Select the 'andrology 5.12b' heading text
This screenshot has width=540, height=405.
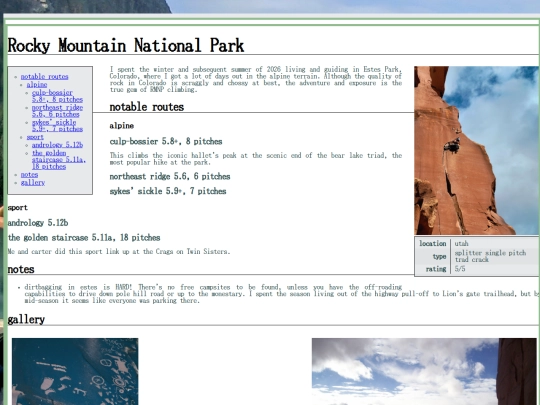click(38, 223)
